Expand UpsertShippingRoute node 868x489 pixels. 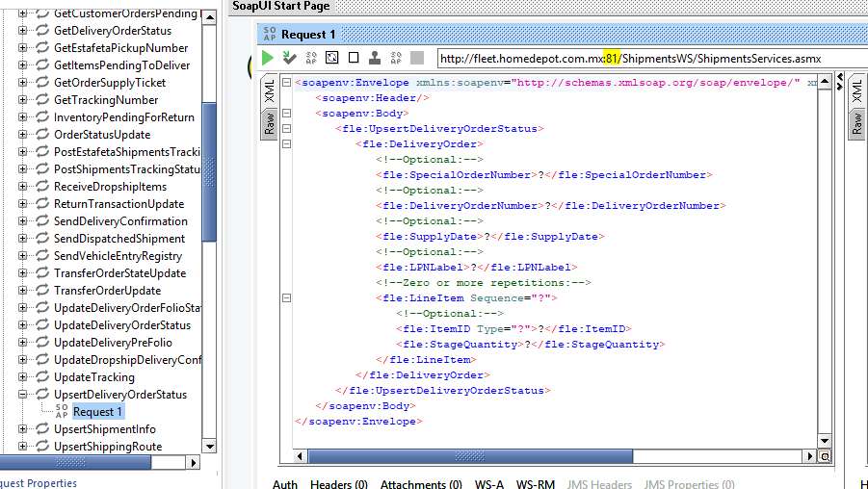point(23,447)
